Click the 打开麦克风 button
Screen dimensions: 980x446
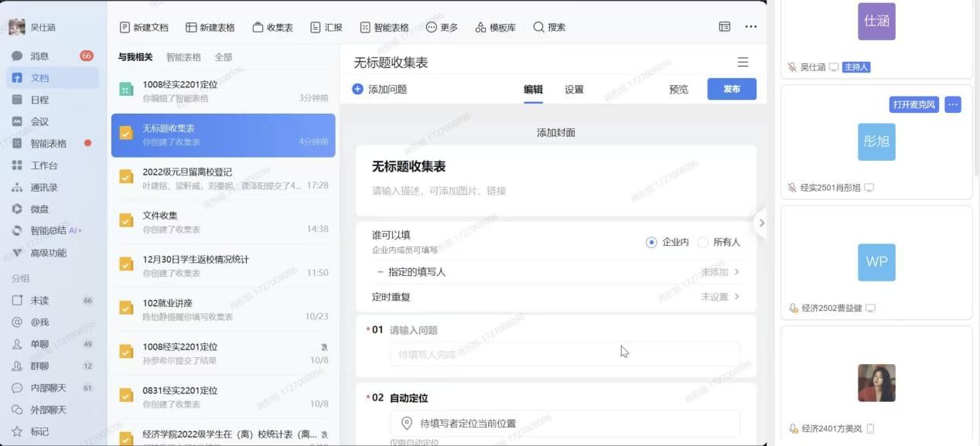[x=913, y=104]
